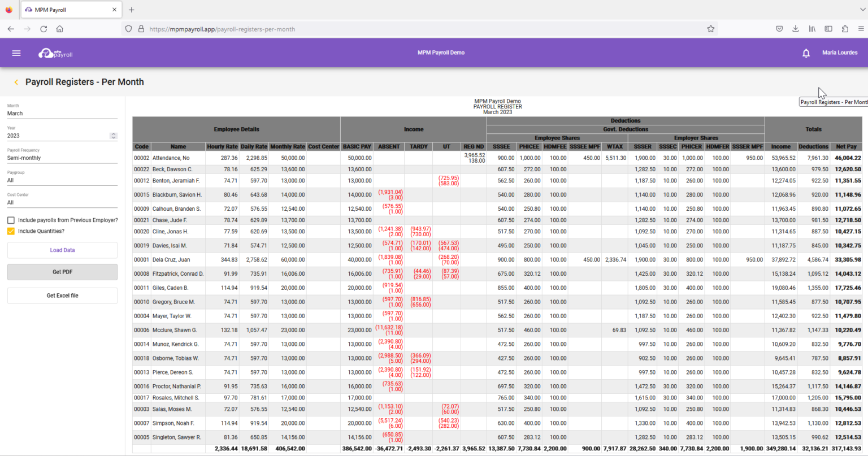The width and height of the screenshot is (868, 456).
Task: Select employee Rosales, Mitchell S.
Action: coord(497,398)
